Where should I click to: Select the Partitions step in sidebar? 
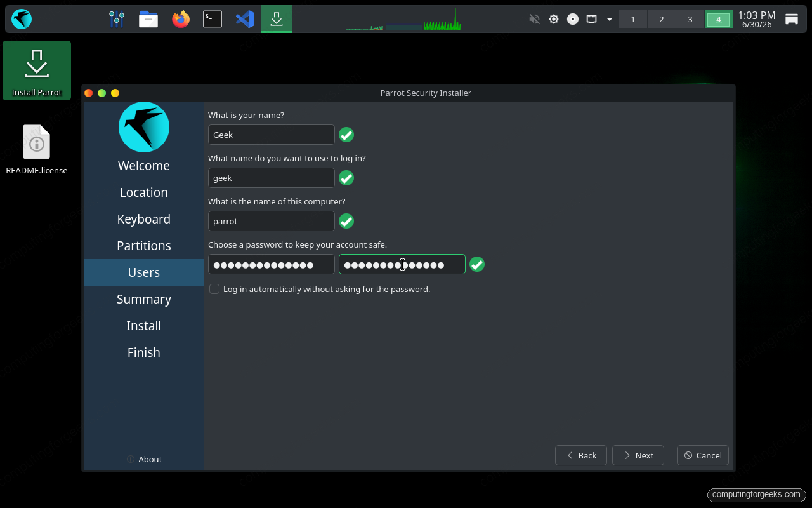pos(144,246)
